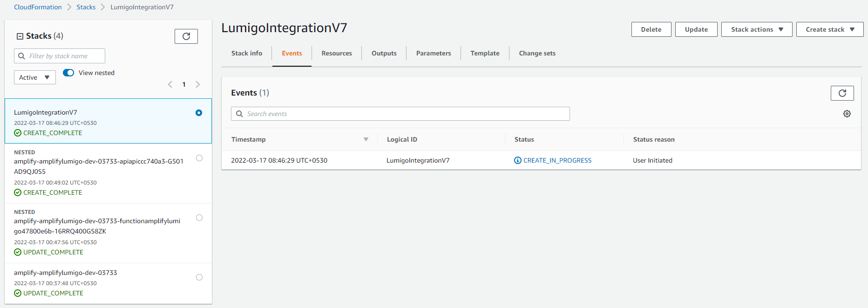Select amplify-amplifylumigo-dev-03733 root stack radio
Screen dimensions: 868x308
pos(199,277)
